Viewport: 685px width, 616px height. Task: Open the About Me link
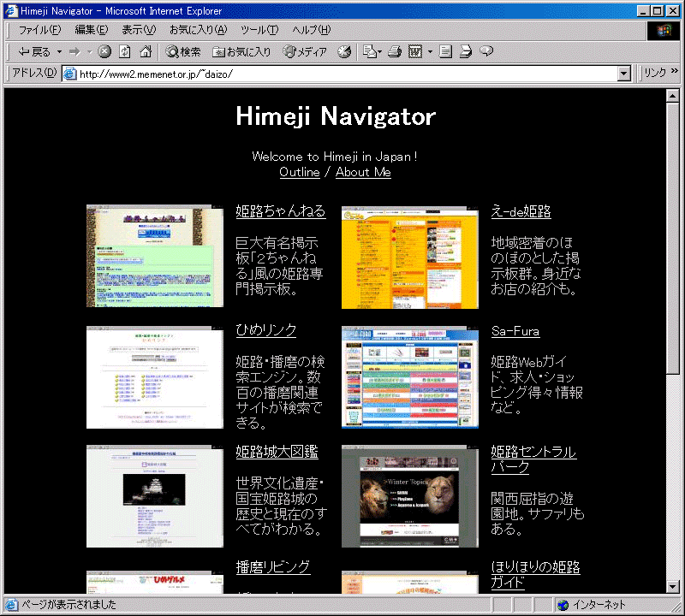363,172
